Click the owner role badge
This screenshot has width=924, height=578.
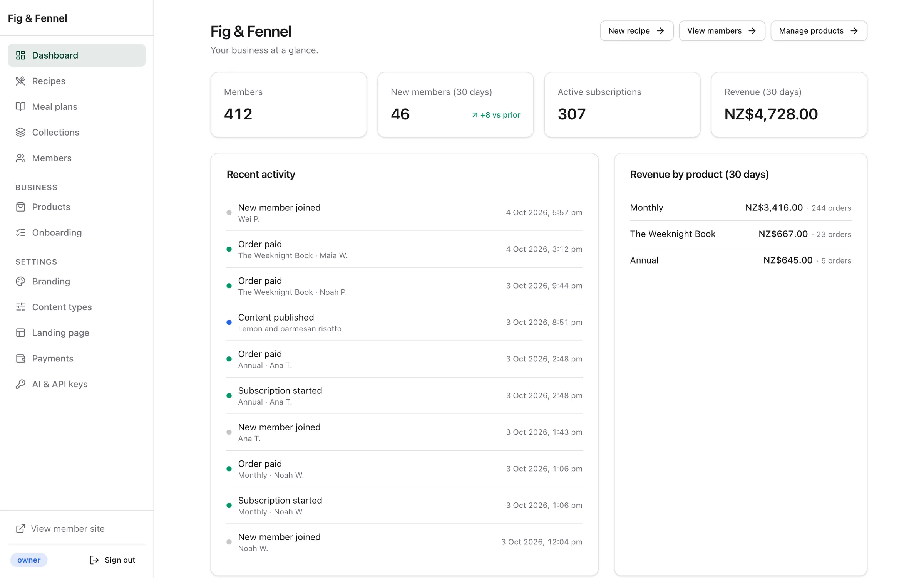(29, 560)
